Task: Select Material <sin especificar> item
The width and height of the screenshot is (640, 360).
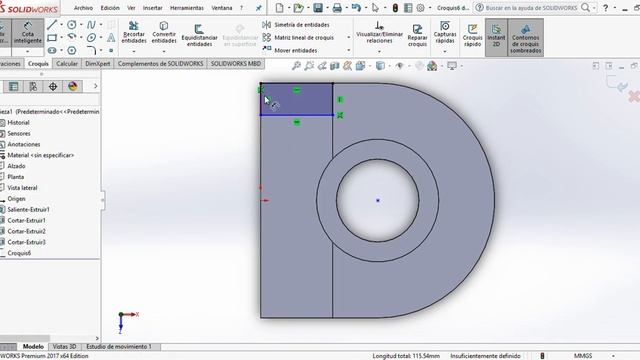Action: tap(40, 155)
